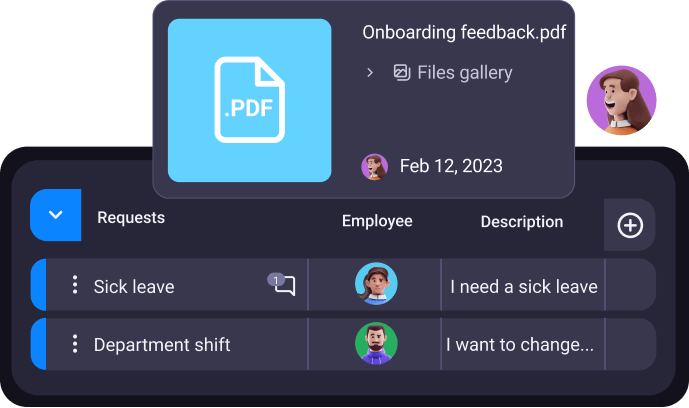The height and width of the screenshot is (408, 689).
Task: Select the Employee column header
Action: tap(377, 221)
